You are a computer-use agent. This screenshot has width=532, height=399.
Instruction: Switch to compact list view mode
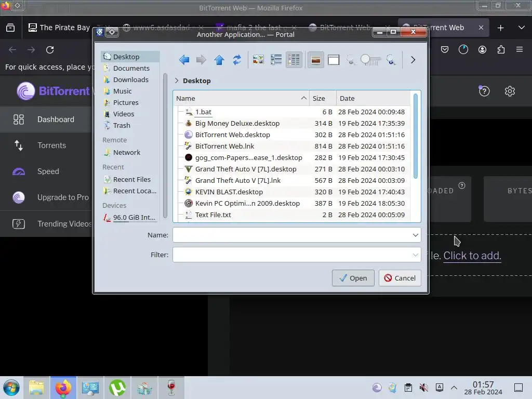(276, 60)
